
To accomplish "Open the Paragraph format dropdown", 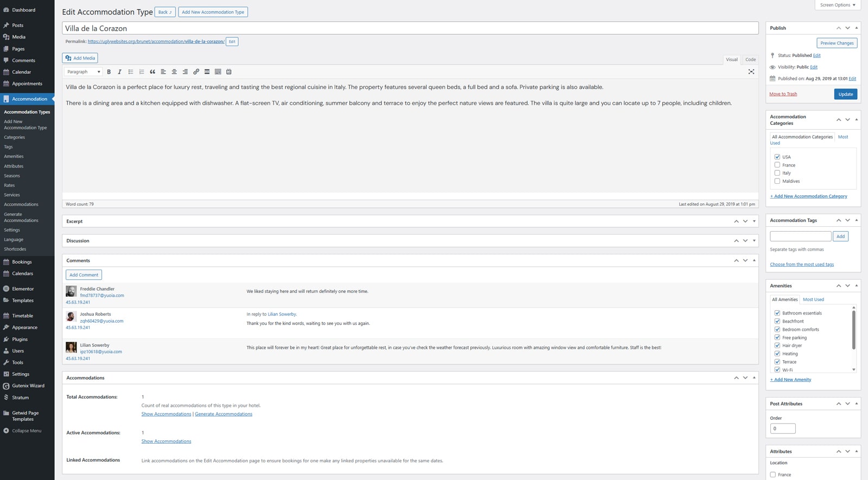I will coord(83,72).
